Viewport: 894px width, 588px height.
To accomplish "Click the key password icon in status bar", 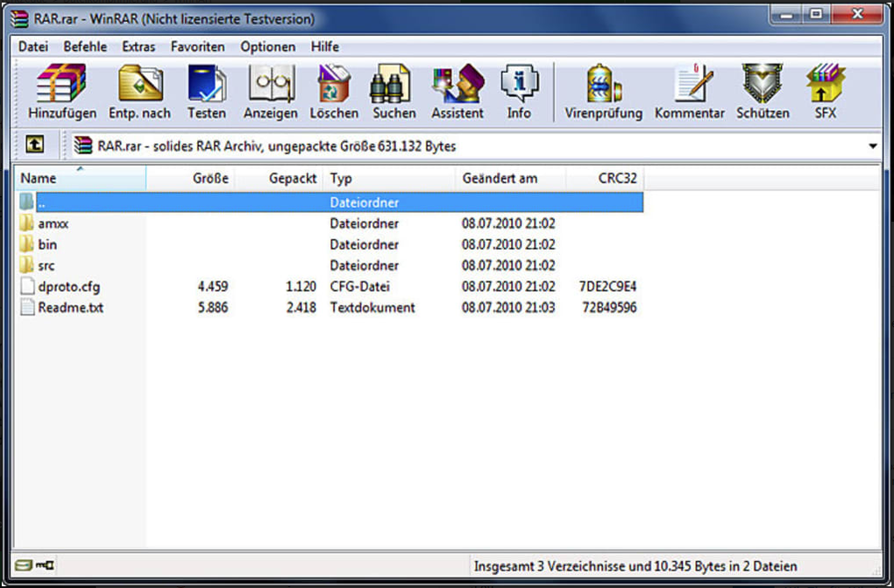I will 45,565.
